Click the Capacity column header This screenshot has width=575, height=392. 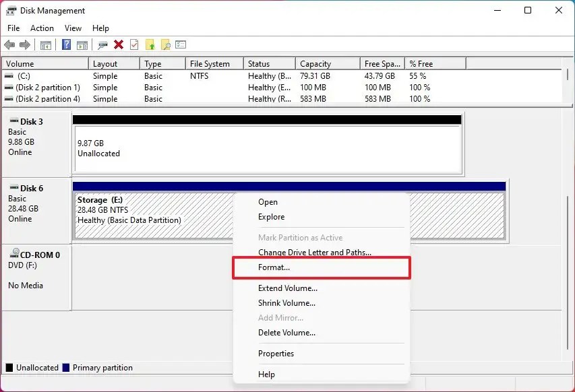pos(317,63)
